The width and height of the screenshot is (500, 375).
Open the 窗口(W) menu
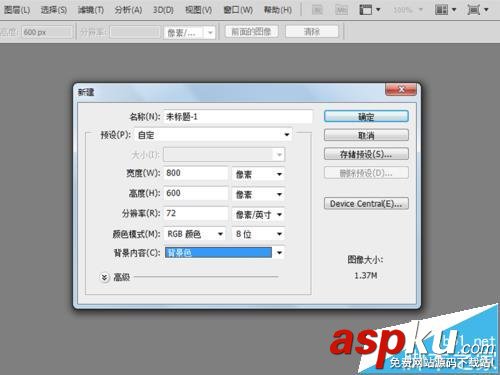coord(238,10)
